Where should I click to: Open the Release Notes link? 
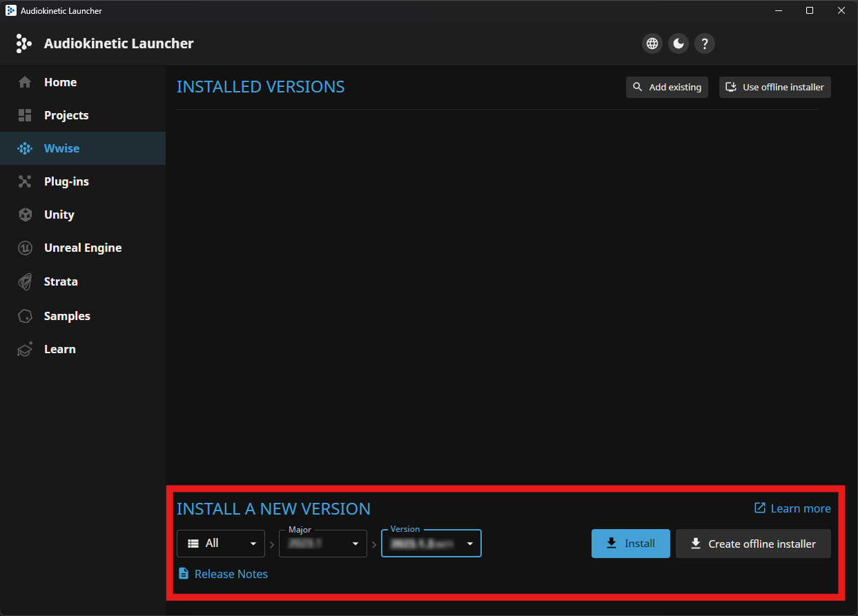[x=223, y=574]
